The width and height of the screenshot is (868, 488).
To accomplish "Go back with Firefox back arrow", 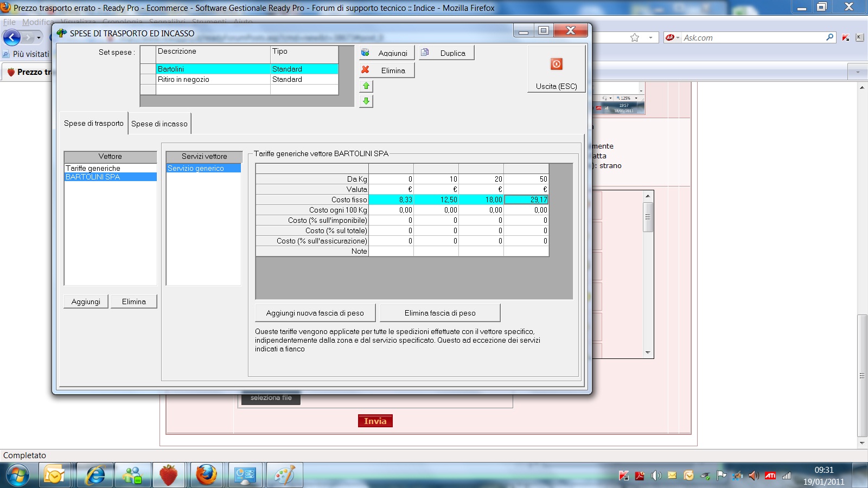I will (11, 37).
